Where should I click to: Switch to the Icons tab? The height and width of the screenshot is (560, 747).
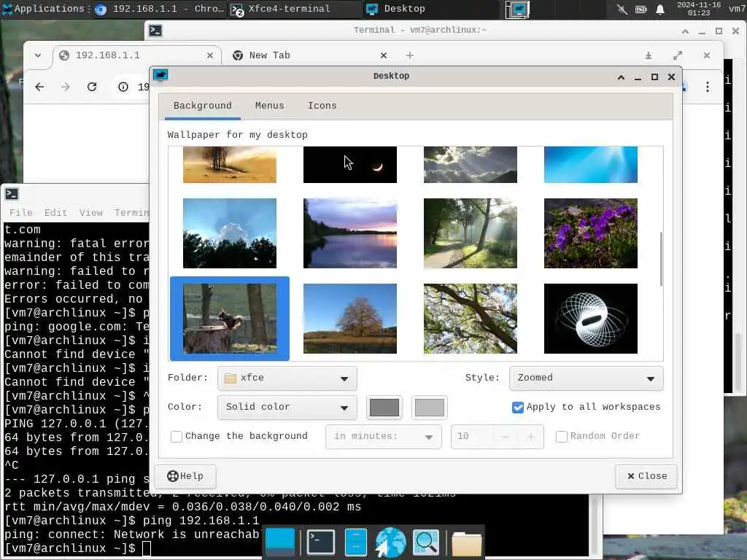coord(322,105)
